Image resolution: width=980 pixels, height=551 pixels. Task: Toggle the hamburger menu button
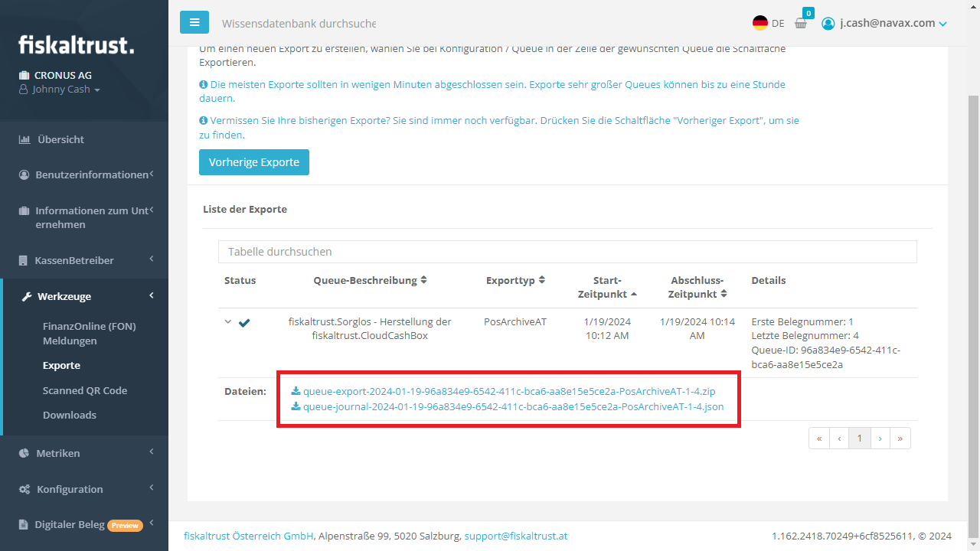194,22
